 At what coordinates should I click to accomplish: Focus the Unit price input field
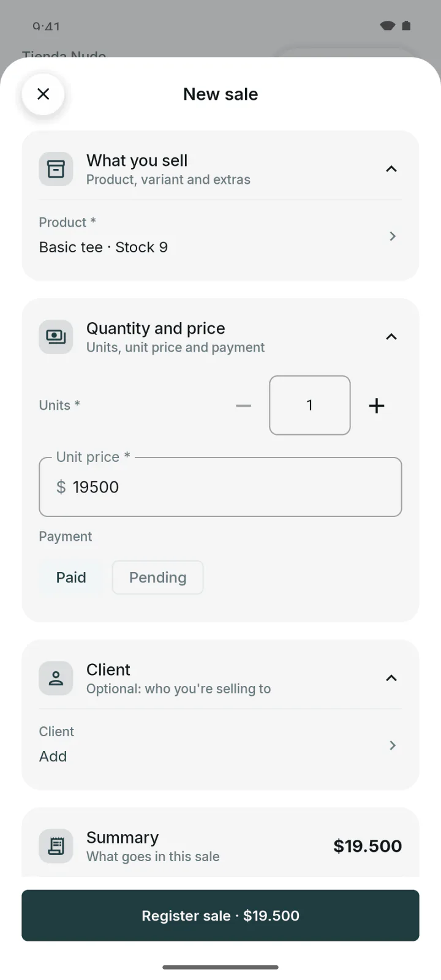[x=221, y=487]
